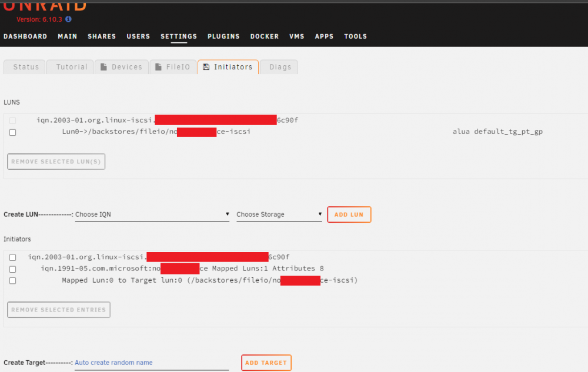Screen dimensions: 588x372
Task: Click Remove Selected LUN(s) button
Action: 56,162
